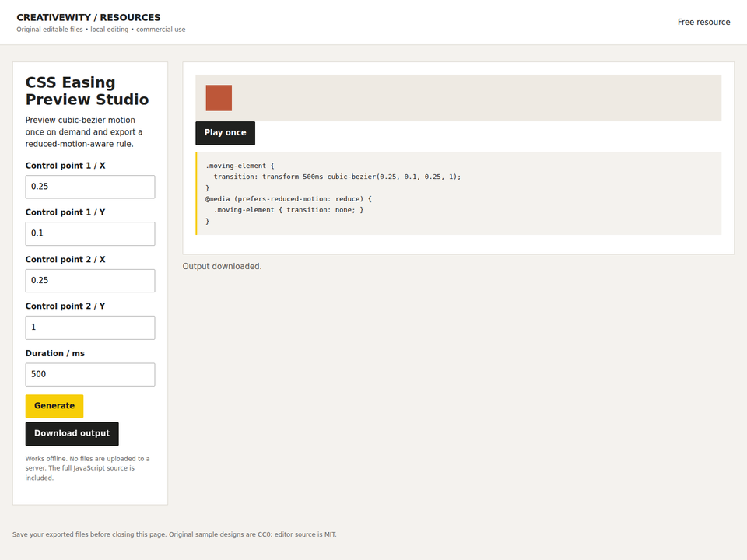747x560 pixels.
Task: Click the orange preview square
Action: [x=219, y=98]
